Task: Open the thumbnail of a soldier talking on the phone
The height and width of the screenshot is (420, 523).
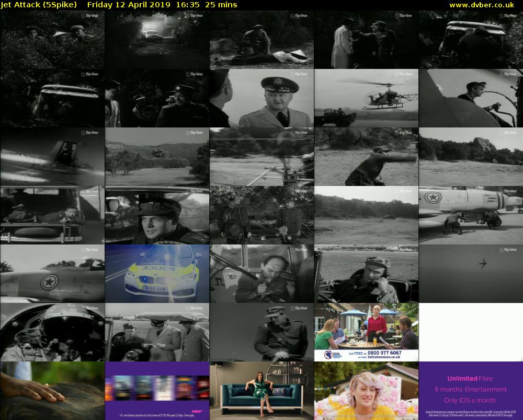Action: tap(366, 274)
